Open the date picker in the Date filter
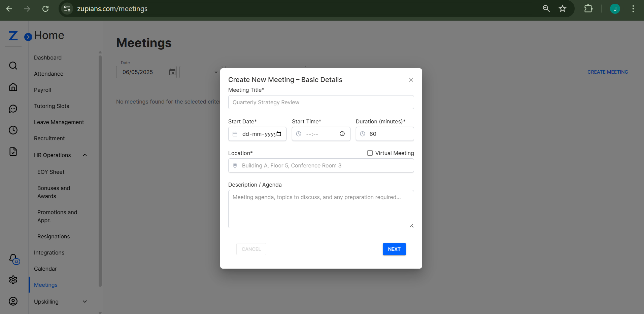Viewport: 644px width, 314px height. coord(172,72)
